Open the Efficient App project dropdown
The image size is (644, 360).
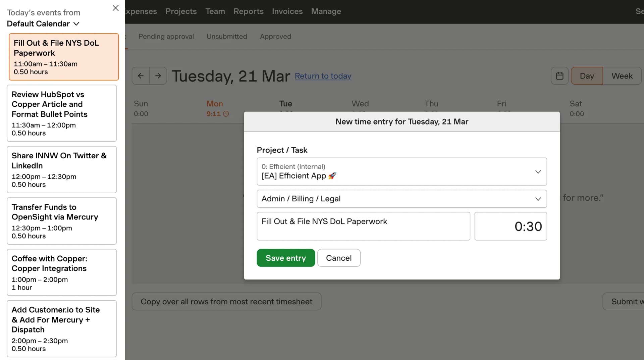pyautogui.click(x=401, y=171)
